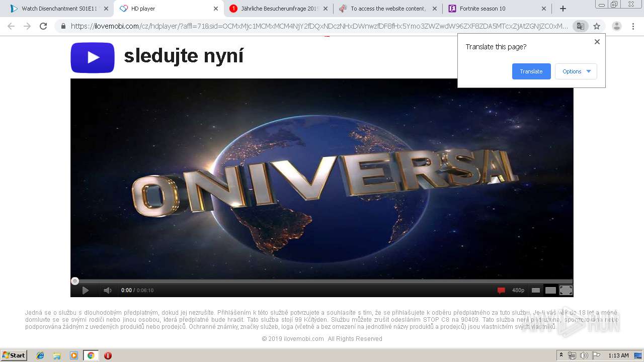Switch to the large player size icon
This screenshot has width=644, height=362.
550,290
